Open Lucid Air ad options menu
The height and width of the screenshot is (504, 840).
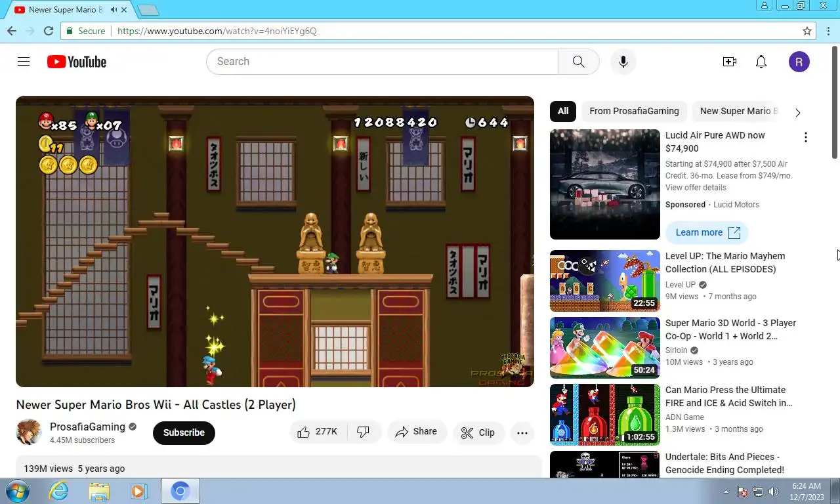(806, 137)
